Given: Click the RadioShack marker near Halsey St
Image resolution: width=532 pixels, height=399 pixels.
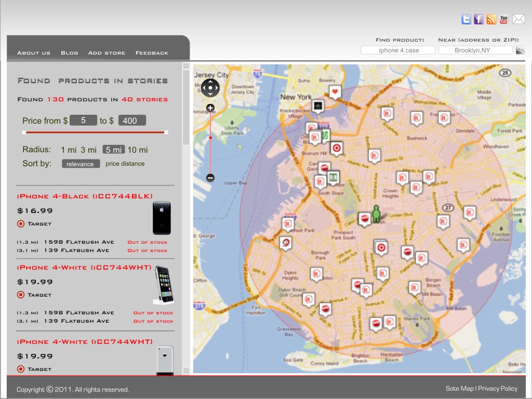Looking at the screenshot, I should 374,156.
